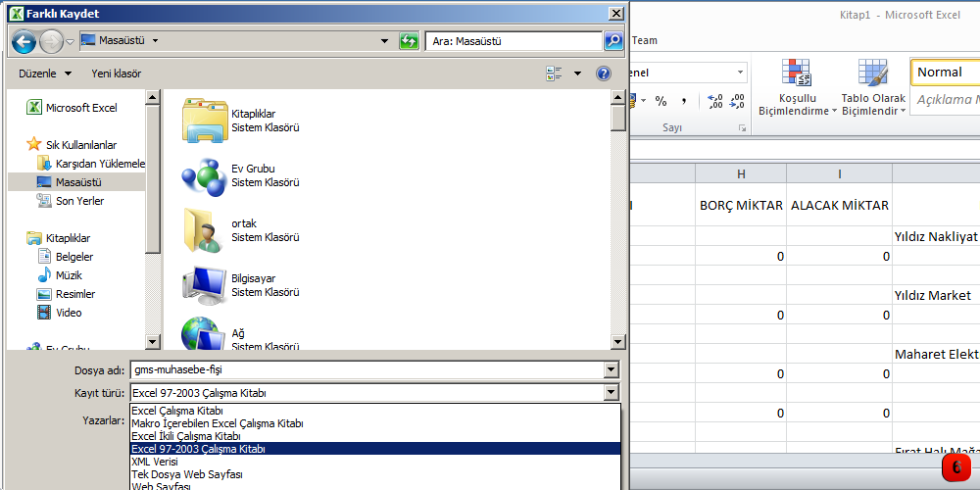Viewport: 980px width, 490px height.
Task: Select column H header in Excel
Action: [741, 173]
